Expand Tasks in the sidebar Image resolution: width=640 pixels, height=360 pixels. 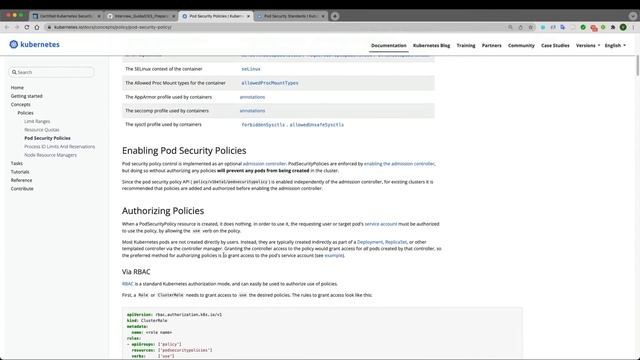point(17,163)
